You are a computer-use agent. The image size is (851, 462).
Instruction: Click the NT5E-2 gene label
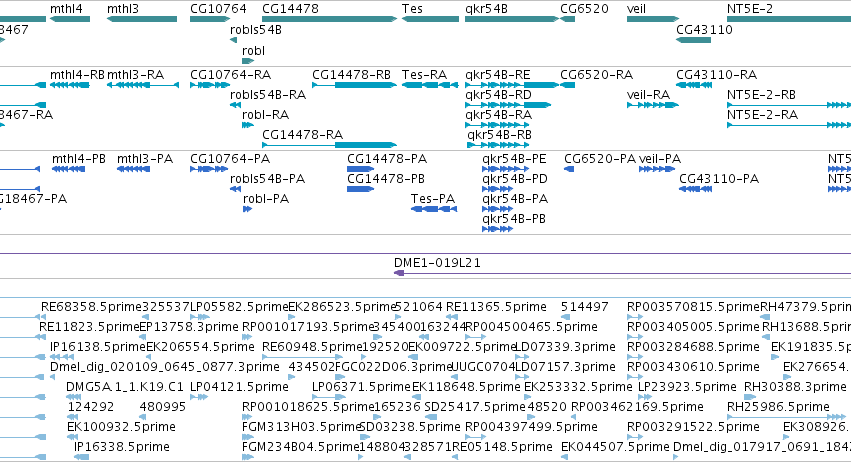[x=750, y=9]
